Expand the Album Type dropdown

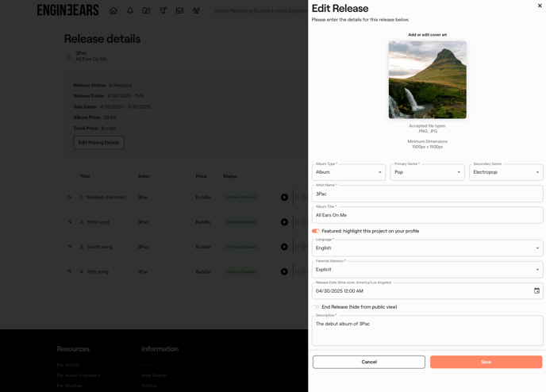(348, 172)
